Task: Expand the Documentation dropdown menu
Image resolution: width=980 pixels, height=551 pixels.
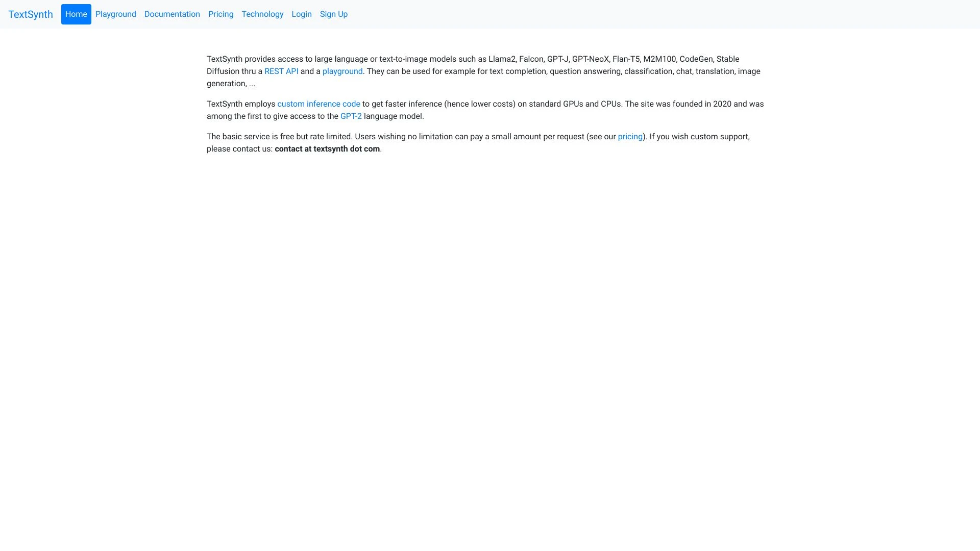Action: [171, 14]
